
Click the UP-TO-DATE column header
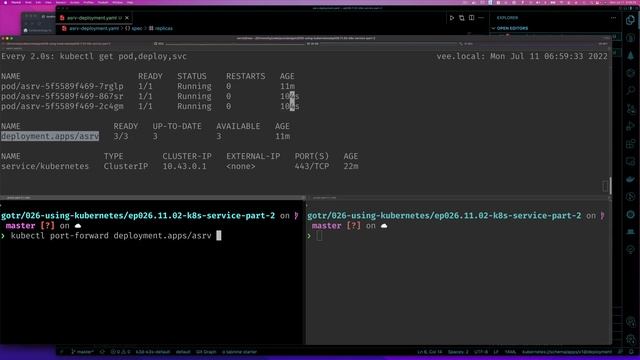click(x=177, y=127)
